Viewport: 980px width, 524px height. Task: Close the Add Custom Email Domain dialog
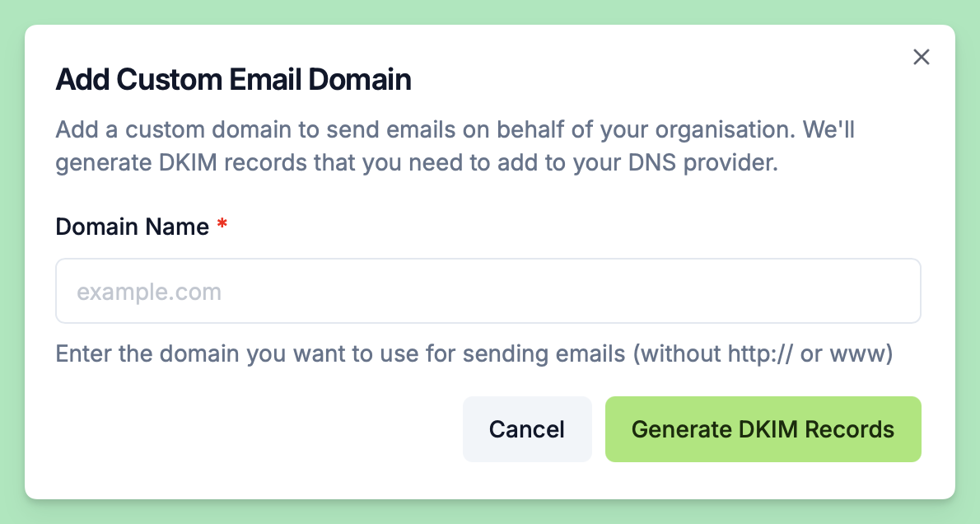pyautogui.click(x=922, y=57)
